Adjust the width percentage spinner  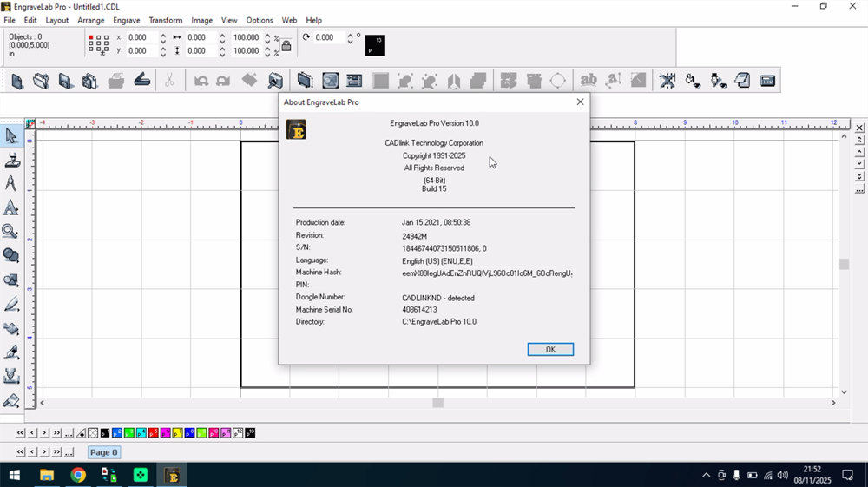pyautogui.click(x=267, y=37)
